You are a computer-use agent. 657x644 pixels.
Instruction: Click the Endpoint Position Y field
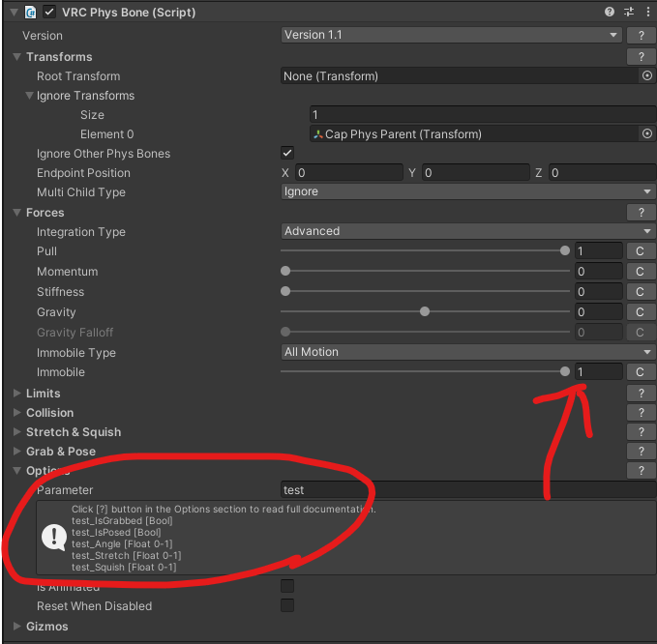[x=476, y=172]
